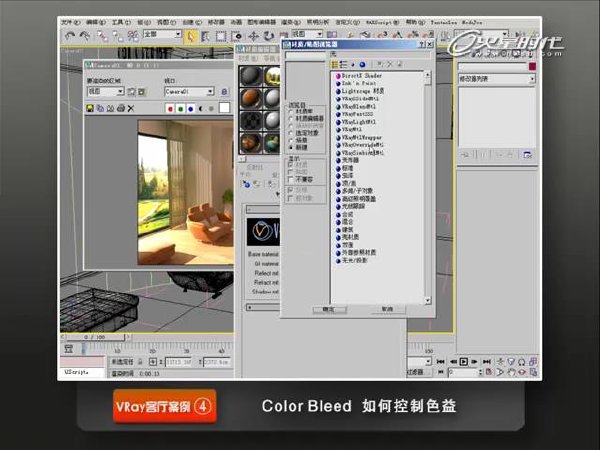Screen dimensions: 600x450
Task: Click the Orbit viewport navigation icon
Action: click(x=522, y=372)
